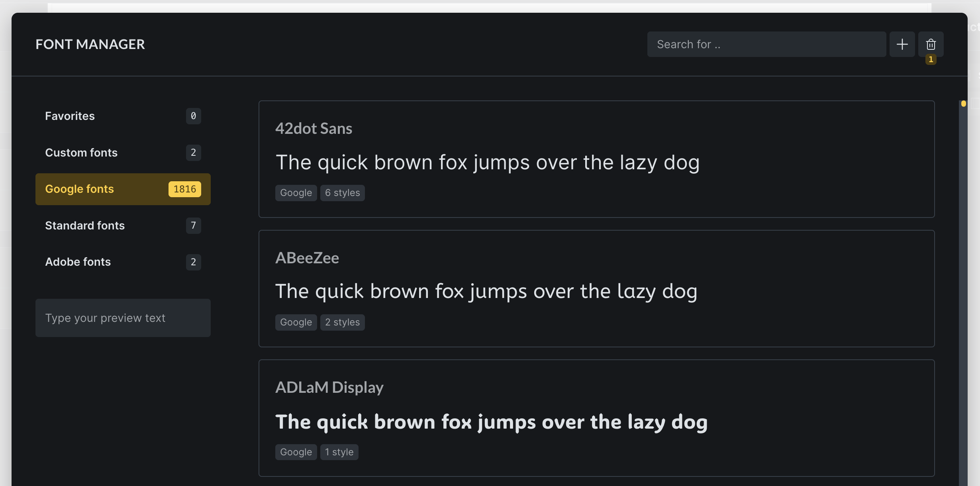Click the 1816 Google fonts count badge
The width and height of the screenshot is (980, 486).
click(185, 189)
